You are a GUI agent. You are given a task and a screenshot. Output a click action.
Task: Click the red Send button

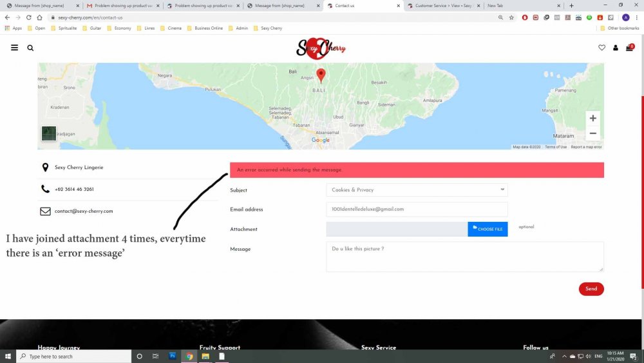pos(591,289)
